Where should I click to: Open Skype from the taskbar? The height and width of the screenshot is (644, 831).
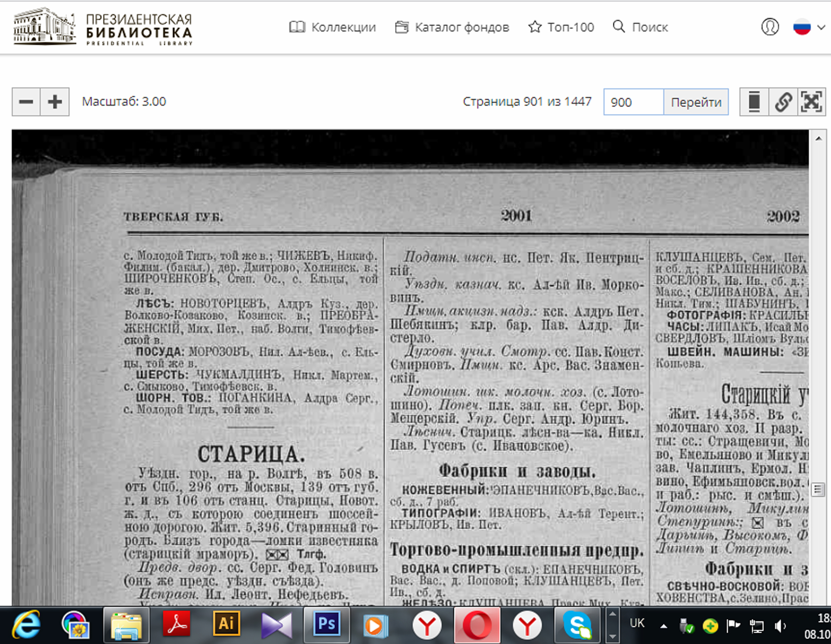coord(577,626)
